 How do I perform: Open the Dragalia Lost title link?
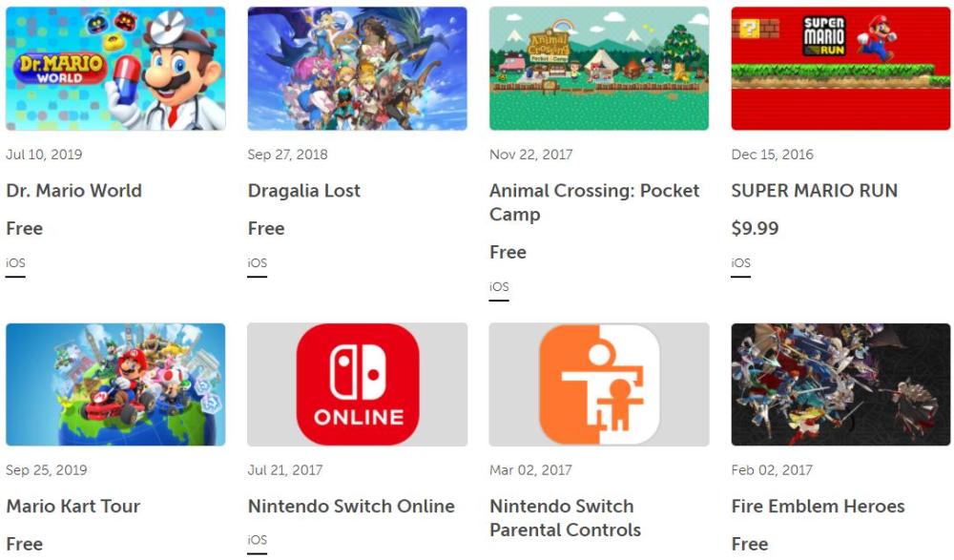tap(304, 191)
